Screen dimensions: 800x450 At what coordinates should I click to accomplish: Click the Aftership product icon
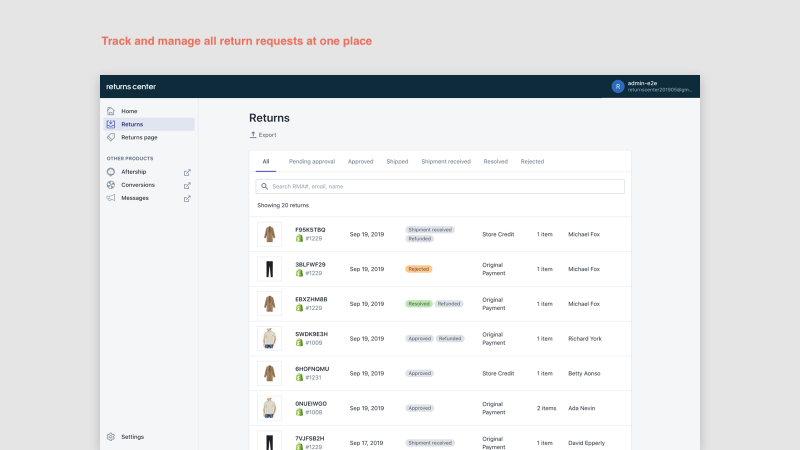point(111,172)
